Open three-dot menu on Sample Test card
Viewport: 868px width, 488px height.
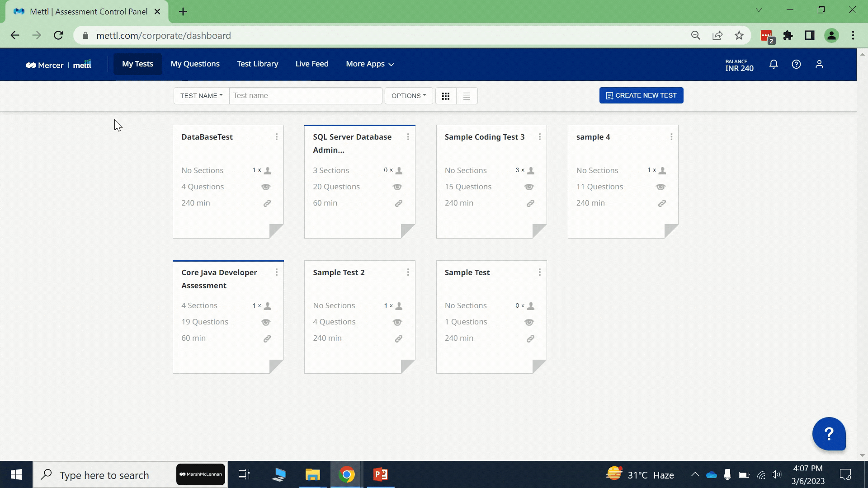pos(540,272)
